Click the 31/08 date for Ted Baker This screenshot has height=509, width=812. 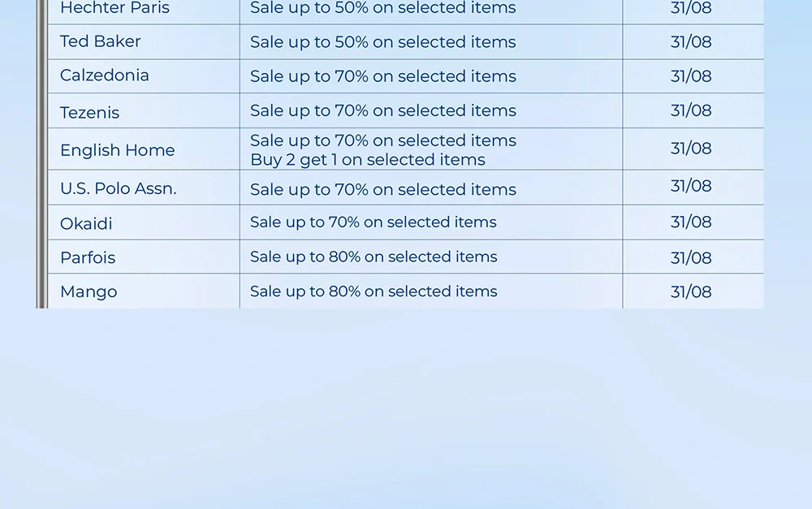[x=691, y=42]
